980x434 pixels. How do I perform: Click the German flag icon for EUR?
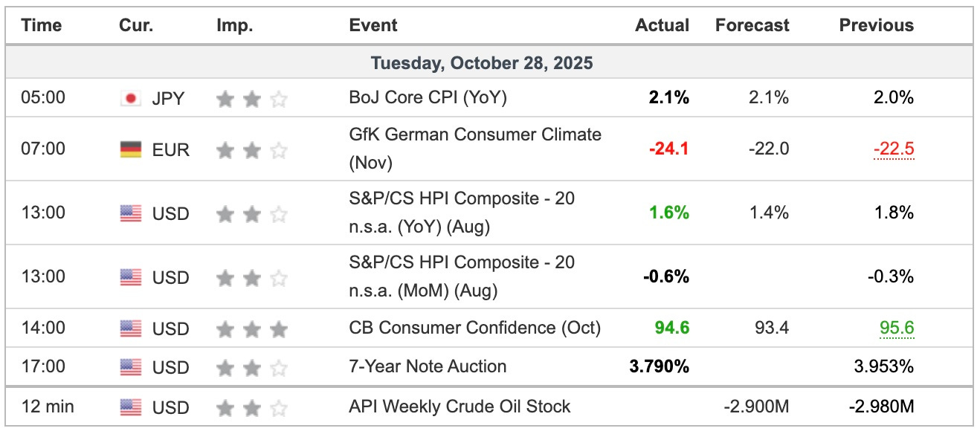point(131,149)
